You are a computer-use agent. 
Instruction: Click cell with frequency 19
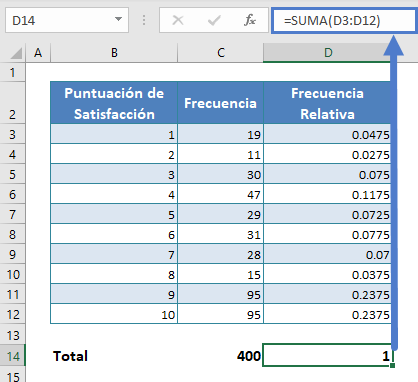coord(221,134)
